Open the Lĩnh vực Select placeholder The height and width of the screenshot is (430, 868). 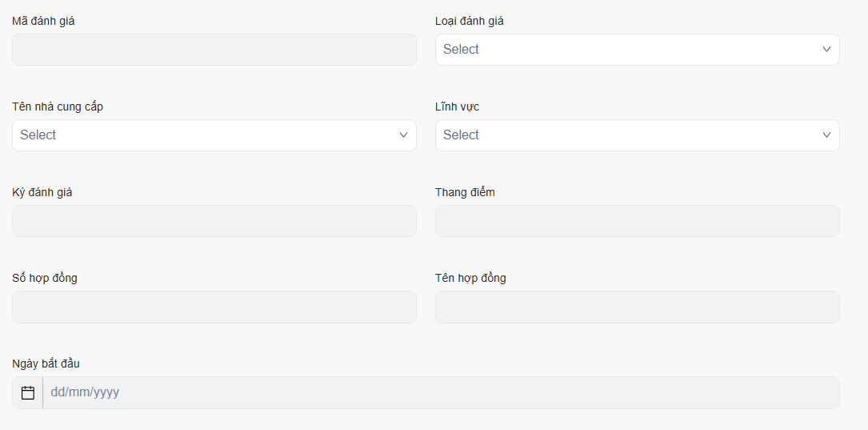tap(462, 135)
